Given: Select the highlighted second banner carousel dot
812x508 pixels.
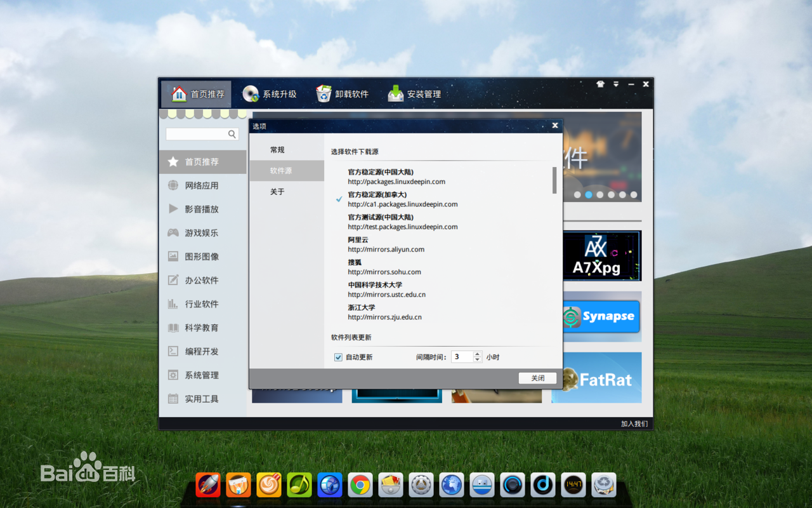Looking at the screenshot, I should pos(589,195).
